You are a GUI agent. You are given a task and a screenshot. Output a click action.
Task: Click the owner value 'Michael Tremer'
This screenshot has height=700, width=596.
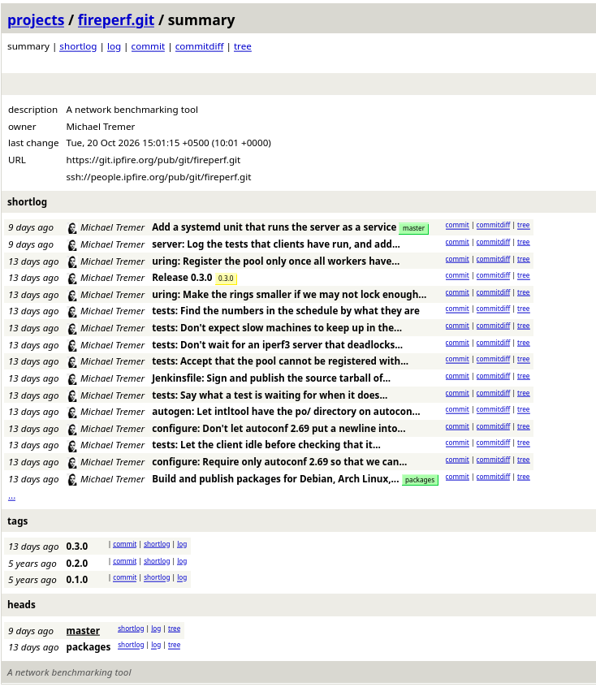tap(101, 127)
